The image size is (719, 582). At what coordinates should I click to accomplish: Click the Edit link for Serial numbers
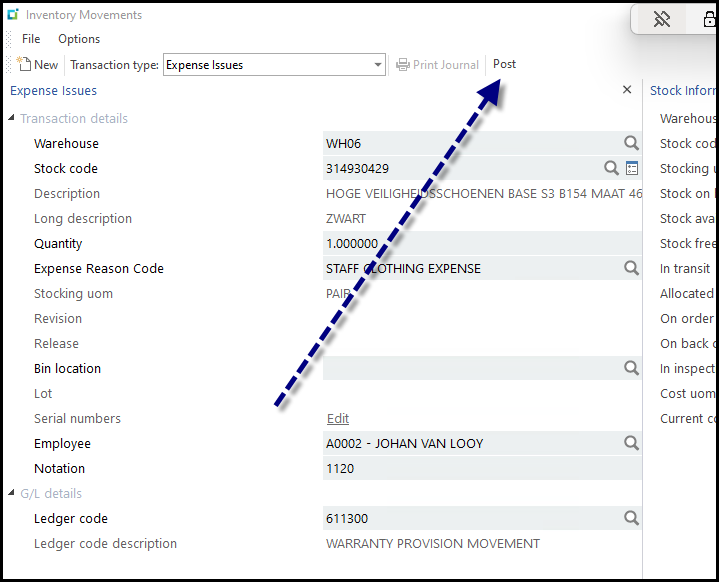pos(338,419)
